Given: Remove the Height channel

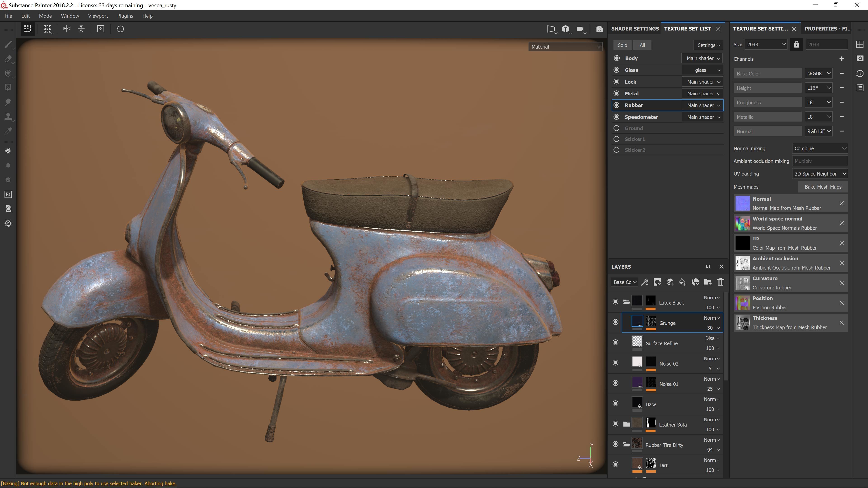Looking at the screenshot, I should [x=842, y=88].
